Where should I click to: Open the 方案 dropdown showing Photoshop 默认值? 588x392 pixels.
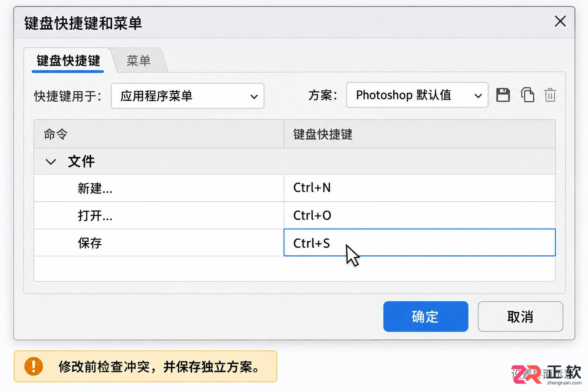pyautogui.click(x=417, y=95)
